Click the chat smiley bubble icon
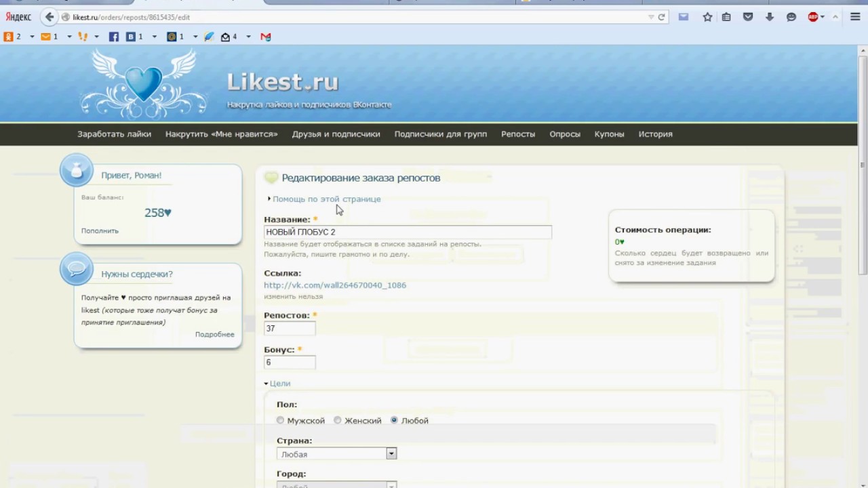This screenshot has width=868, height=488. click(x=791, y=17)
